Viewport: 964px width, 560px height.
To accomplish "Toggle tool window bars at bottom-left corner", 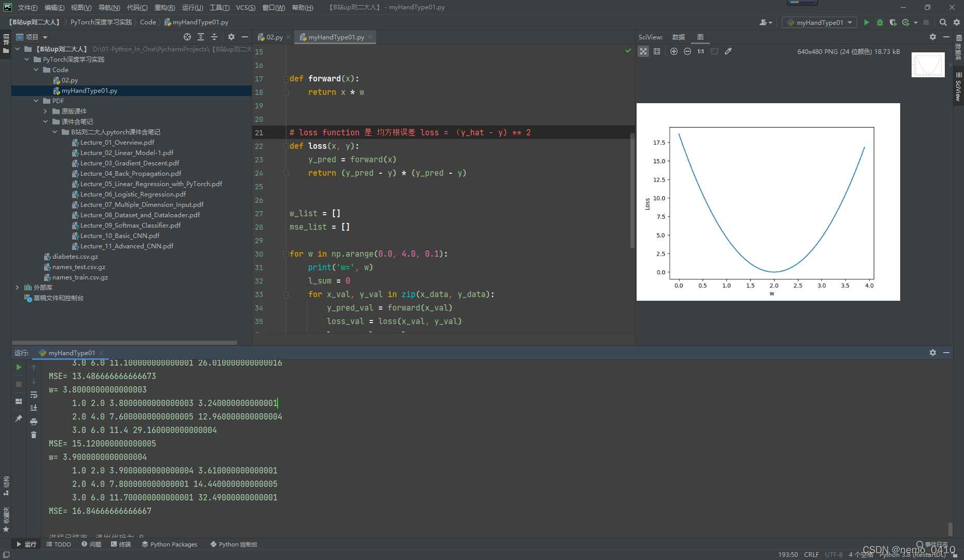I will (x=6, y=554).
